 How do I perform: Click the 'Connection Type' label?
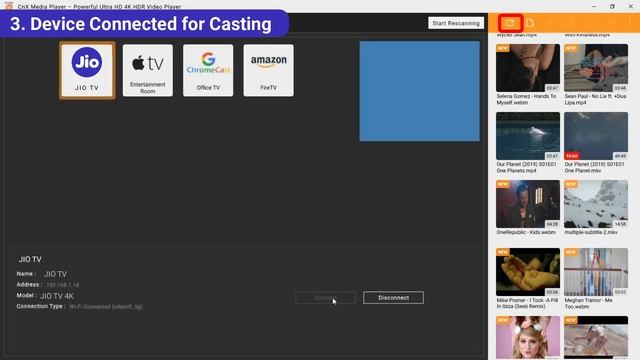(41, 306)
